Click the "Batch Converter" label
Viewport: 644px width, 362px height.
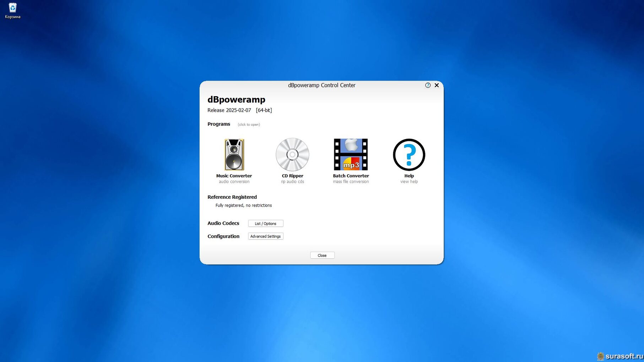[351, 176]
